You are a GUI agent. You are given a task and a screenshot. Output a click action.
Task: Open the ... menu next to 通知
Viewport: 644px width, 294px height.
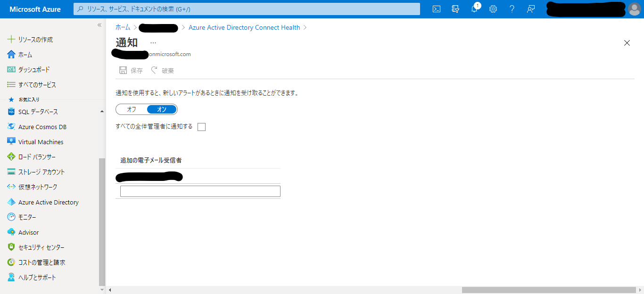[x=153, y=41]
